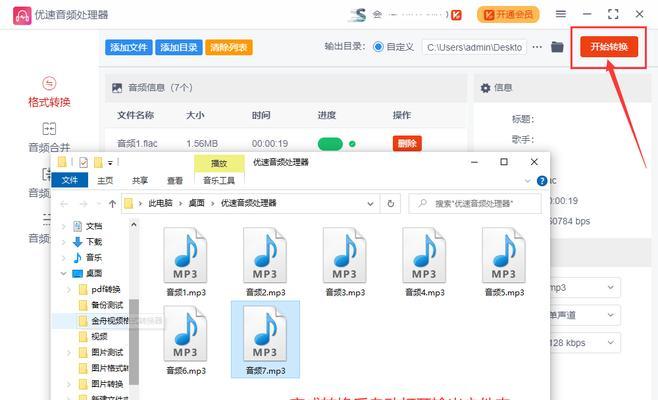Select 格式转换 in the left sidebar

click(49, 92)
